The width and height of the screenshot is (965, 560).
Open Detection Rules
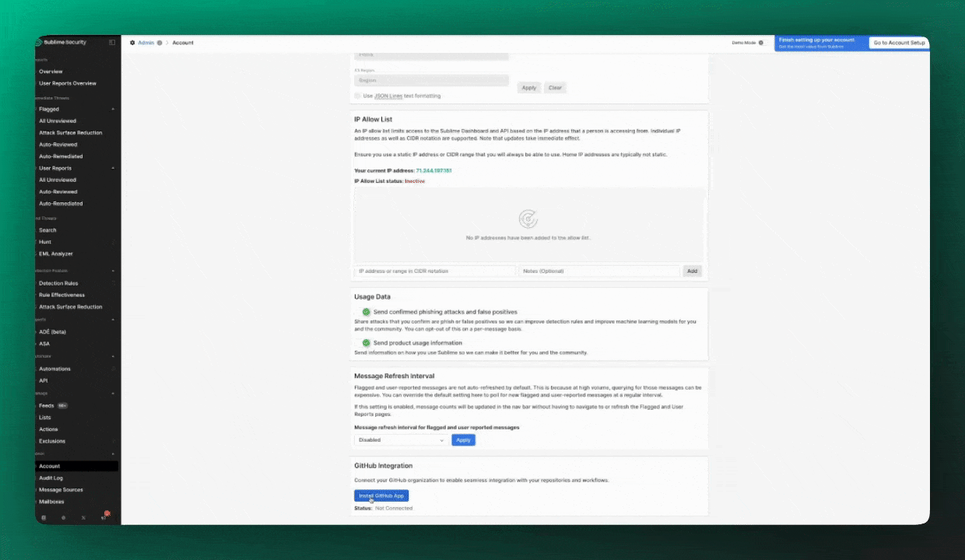click(x=58, y=283)
